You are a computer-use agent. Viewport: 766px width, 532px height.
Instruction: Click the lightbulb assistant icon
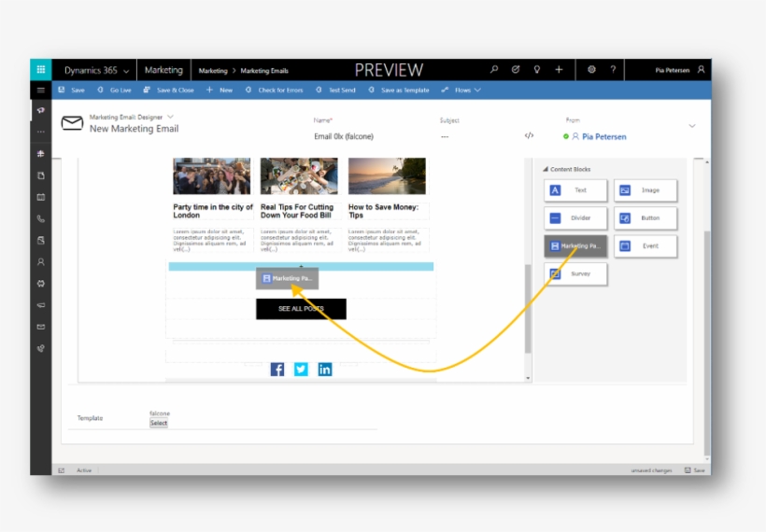(537, 70)
